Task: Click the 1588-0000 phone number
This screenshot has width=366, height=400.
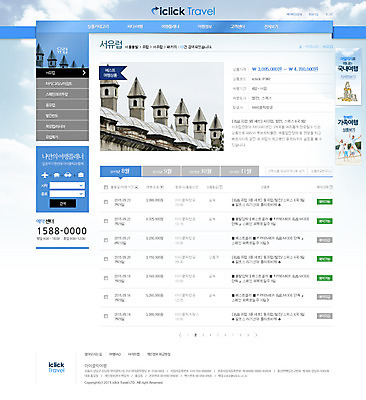Action: coord(62,231)
